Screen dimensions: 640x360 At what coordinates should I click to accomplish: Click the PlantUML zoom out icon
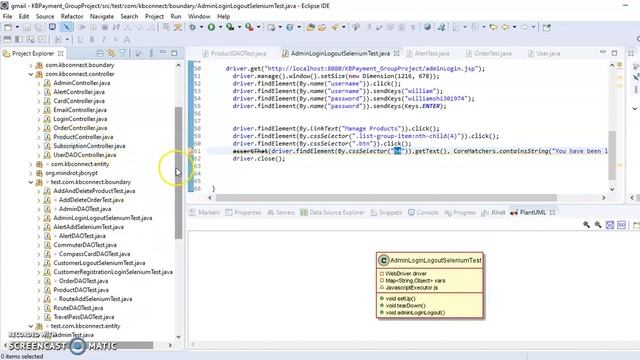[x=598, y=225]
